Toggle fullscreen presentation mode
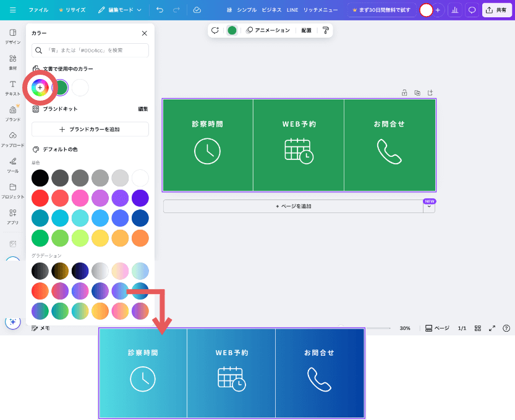Viewport: 515px width, 420px height. (x=492, y=329)
